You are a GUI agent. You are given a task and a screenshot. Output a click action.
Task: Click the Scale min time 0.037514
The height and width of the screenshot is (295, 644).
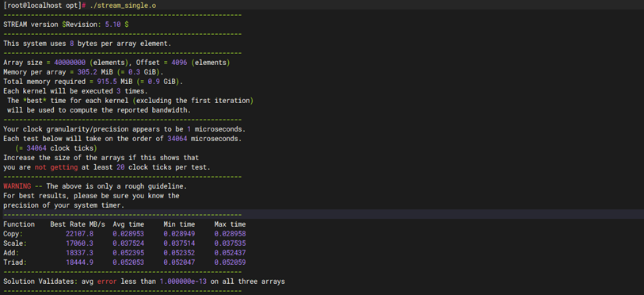(179, 243)
